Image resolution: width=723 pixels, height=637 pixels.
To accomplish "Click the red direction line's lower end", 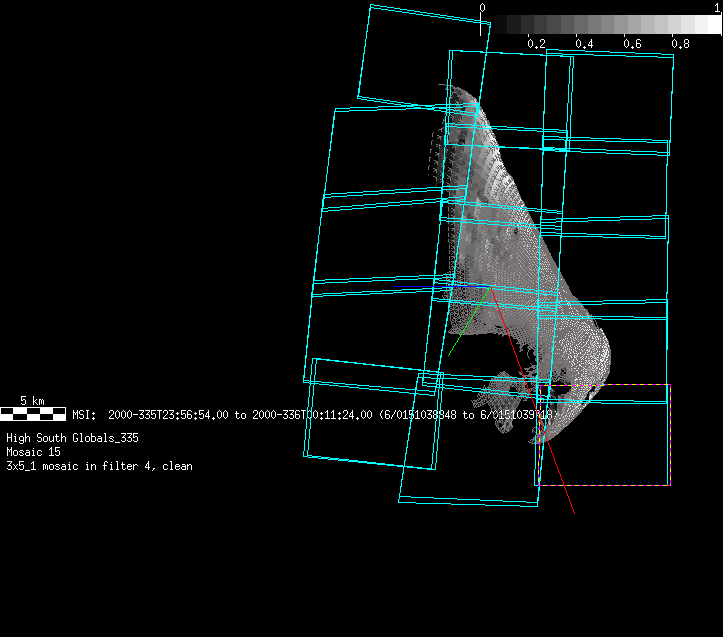I will [572, 510].
